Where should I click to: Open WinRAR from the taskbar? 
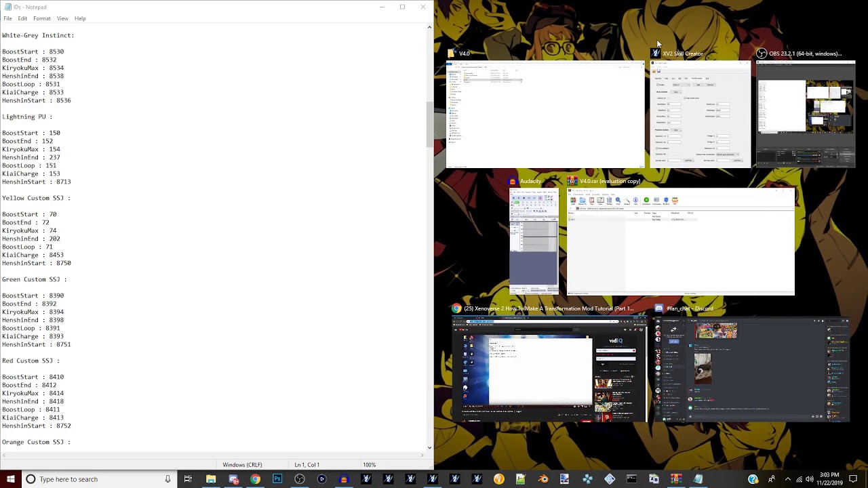[x=675, y=479]
